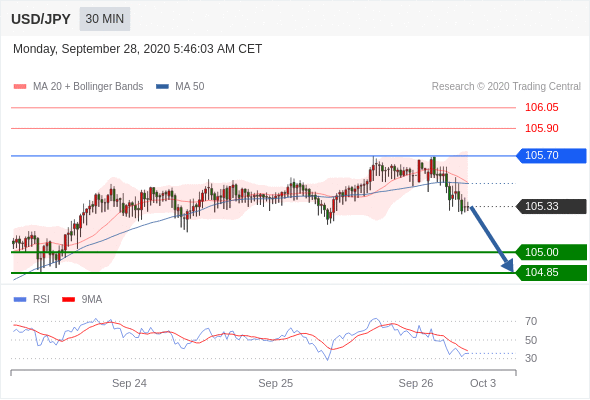Click the 106.05 resistance level label
This screenshot has height=400, width=590.
542,108
